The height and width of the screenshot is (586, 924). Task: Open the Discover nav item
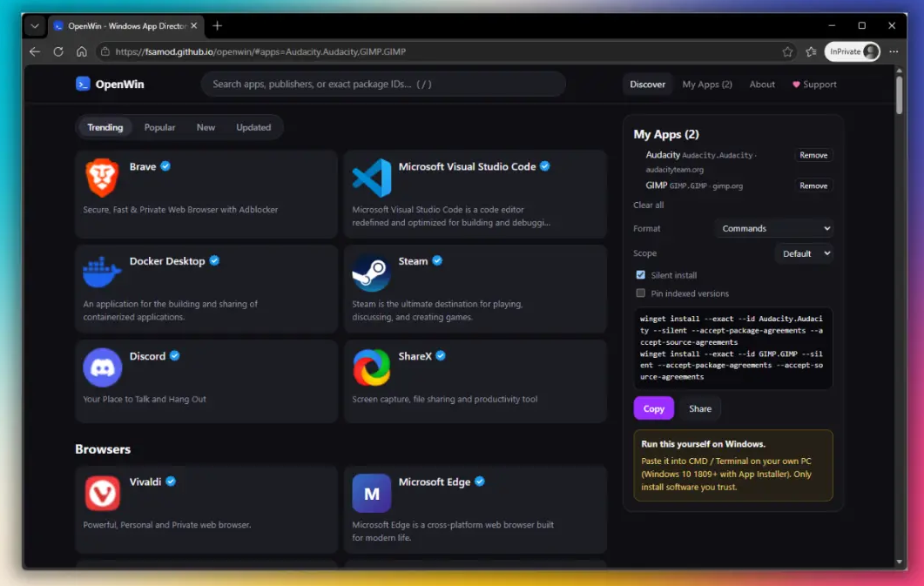[647, 84]
